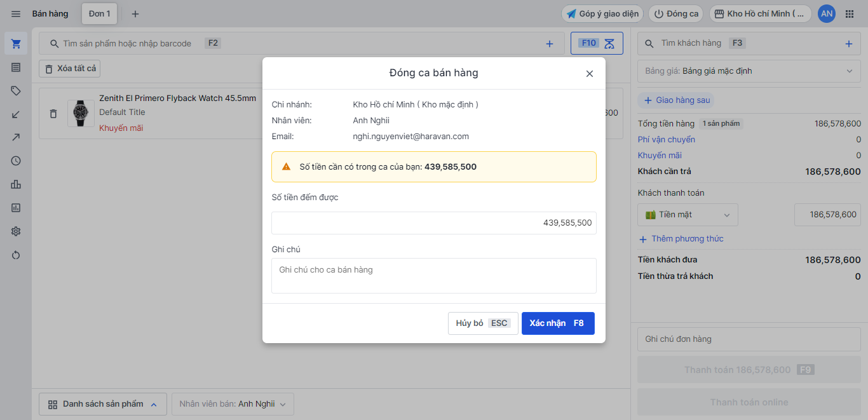
Task: Open the Tiền mặt payment method dropdown
Action: (688, 215)
